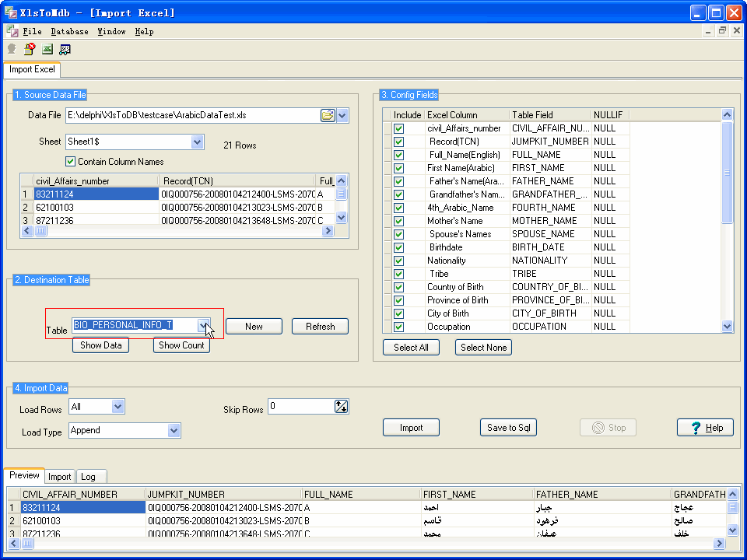
Task: Click the Show Data button
Action: [100, 345]
